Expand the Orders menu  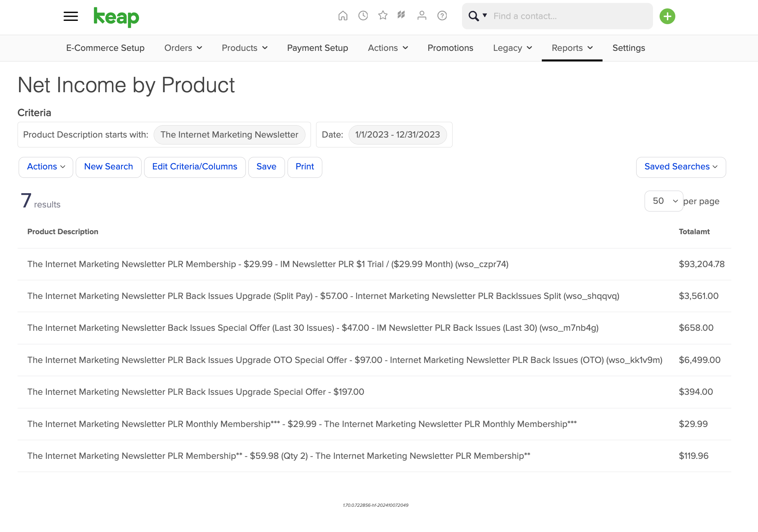(x=183, y=48)
